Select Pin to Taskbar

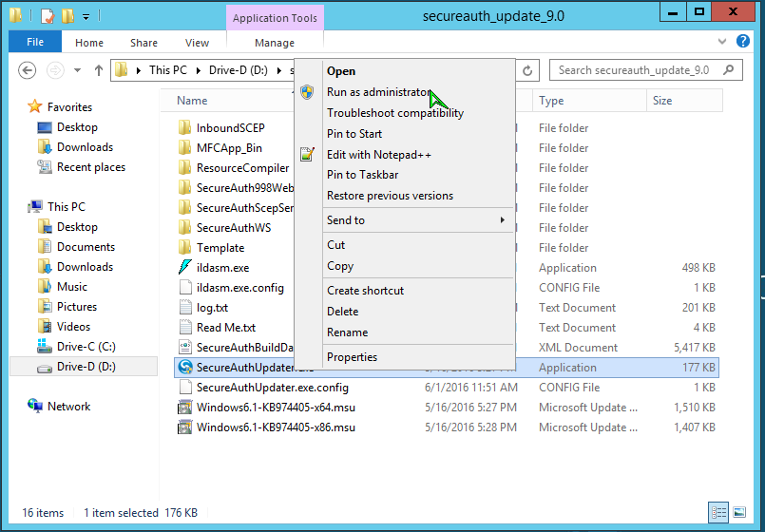[405, 175]
